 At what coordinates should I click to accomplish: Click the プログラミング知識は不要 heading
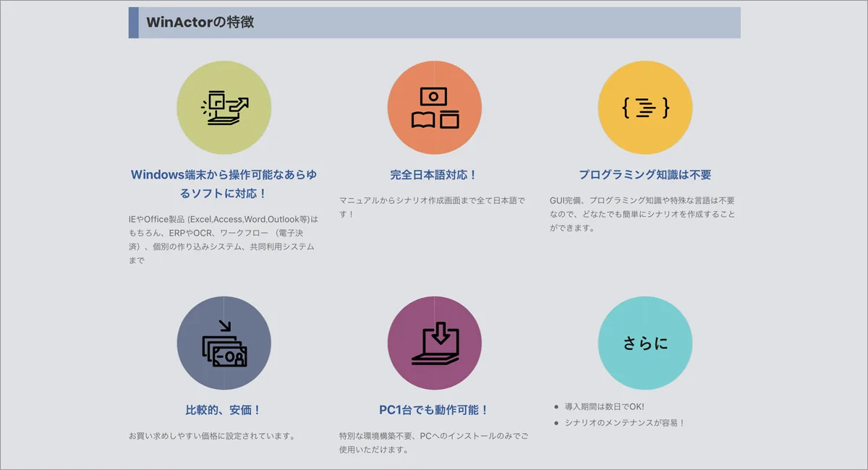tap(645, 175)
